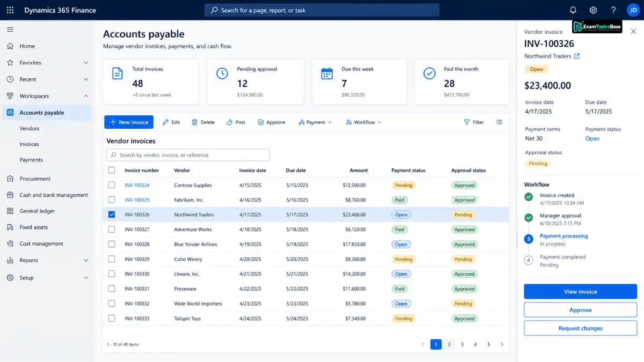Click the Home house icon
644x362 pixels.
point(10,46)
